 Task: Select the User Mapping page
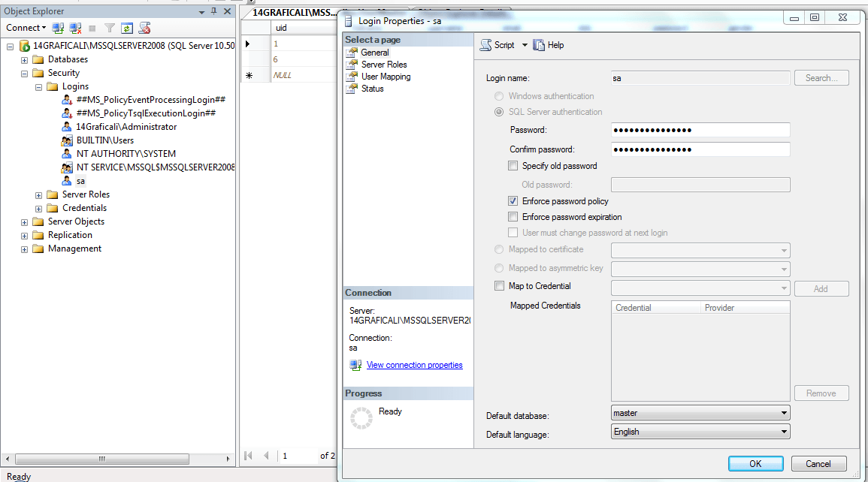click(x=386, y=77)
